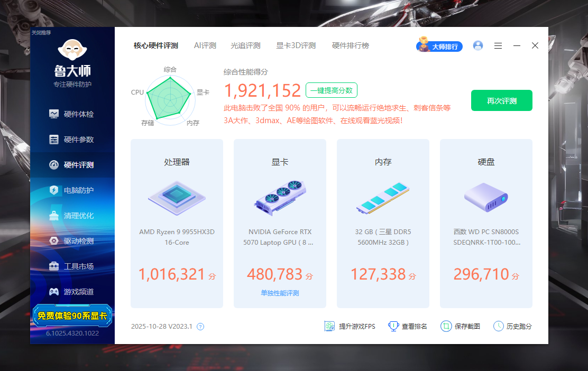The width and height of the screenshot is (588, 371).
Task: Click the 32 GB 三星 DDR5 text
Action: click(x=383, y=237)
